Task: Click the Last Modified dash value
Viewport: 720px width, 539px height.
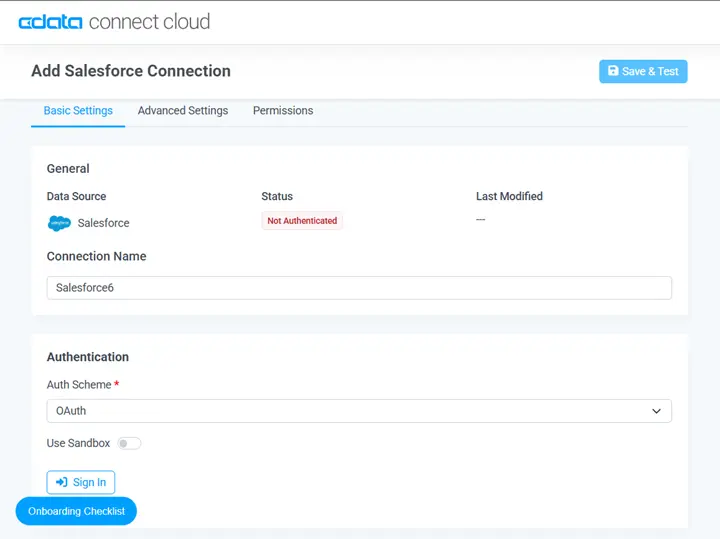Action: click(x=480, y=219)
